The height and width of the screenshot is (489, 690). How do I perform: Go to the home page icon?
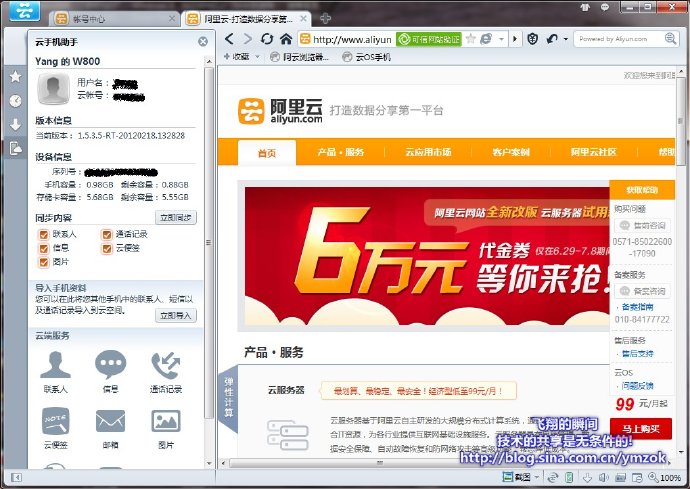coord(286,39)
